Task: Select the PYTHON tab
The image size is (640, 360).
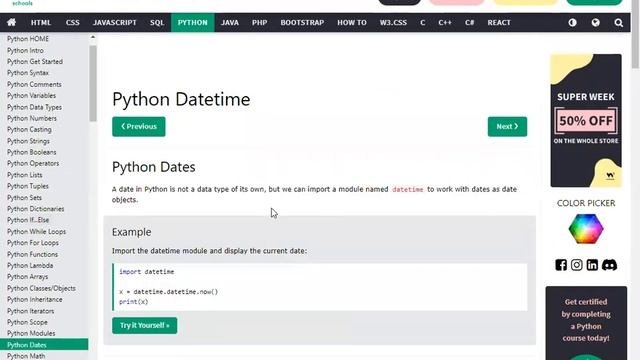Action: click(x=193, y=22)
